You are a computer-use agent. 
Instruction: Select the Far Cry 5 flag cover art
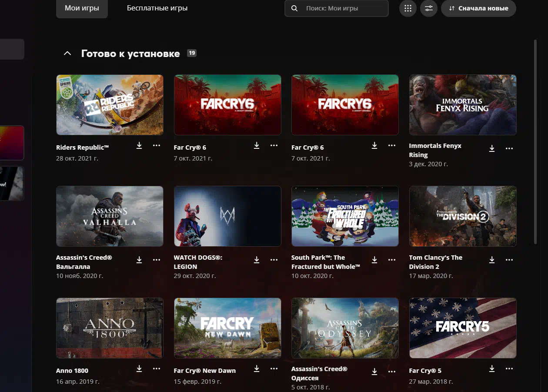463,328
